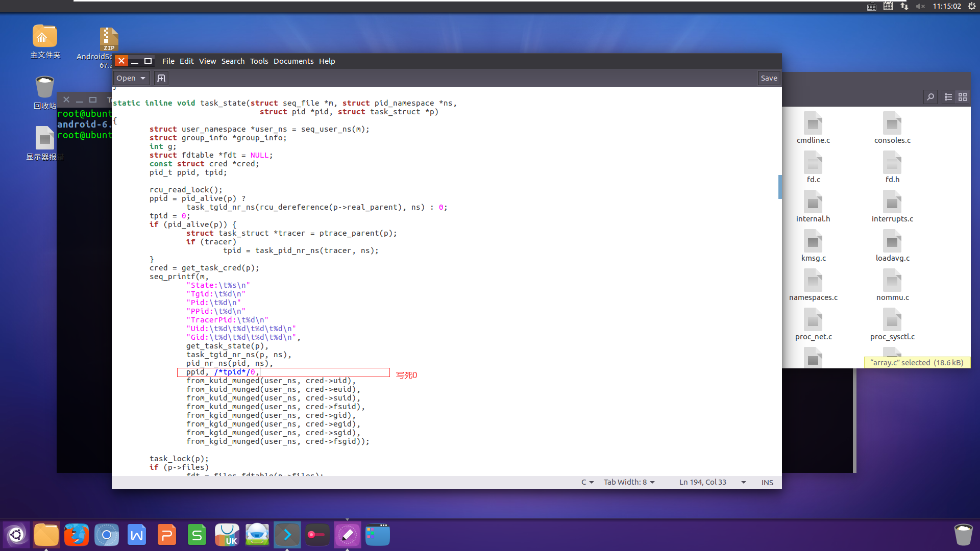Screen dimensions: 980x551
Task: Click the Save button
Action: pyautogui.click(x=769, y=78)
